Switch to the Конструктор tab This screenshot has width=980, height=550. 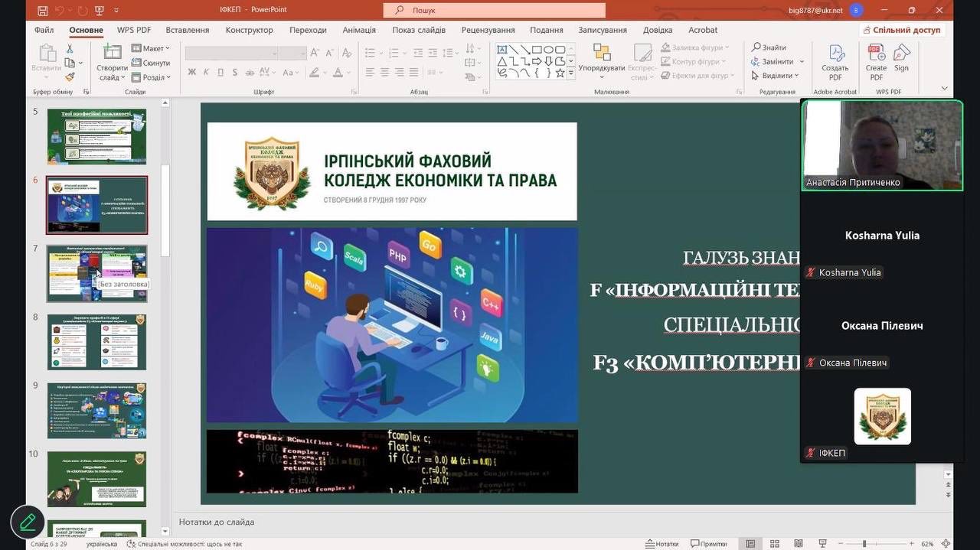(x=249, y=30)
